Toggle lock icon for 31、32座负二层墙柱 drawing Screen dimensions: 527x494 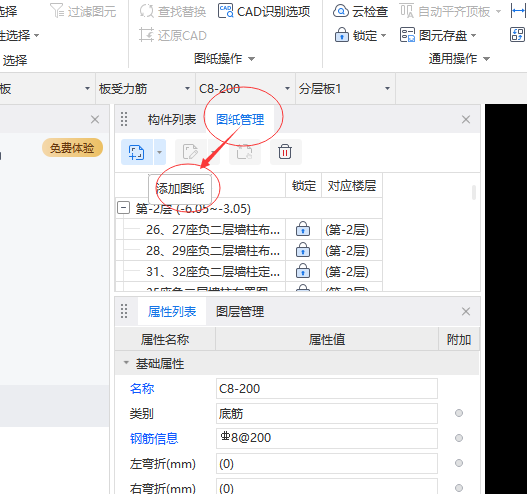pyautogui.click(x=303, y=271)
